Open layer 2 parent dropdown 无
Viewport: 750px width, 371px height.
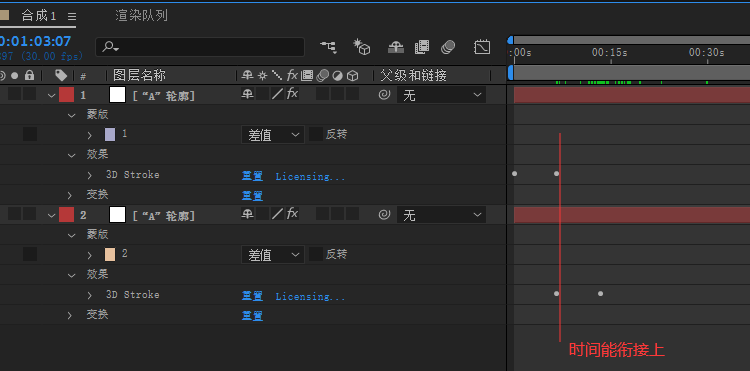[x=441, y=215]
